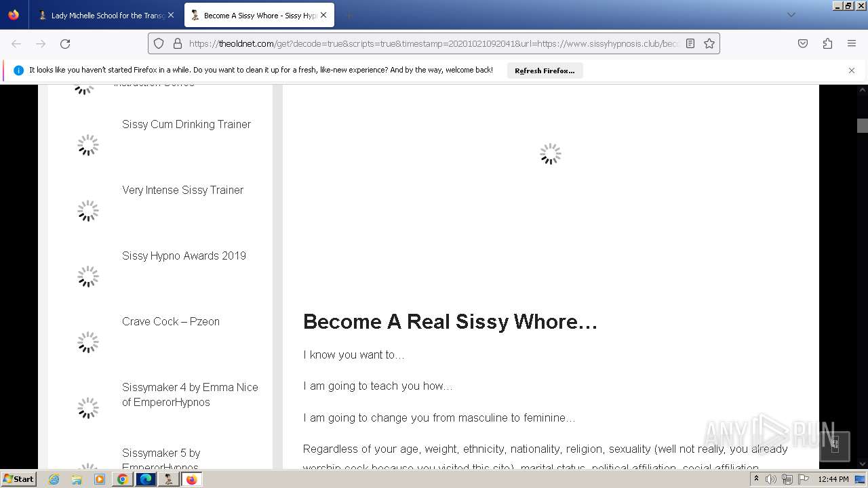Launch Internet Explorer from taskbar

pos(54,479)
